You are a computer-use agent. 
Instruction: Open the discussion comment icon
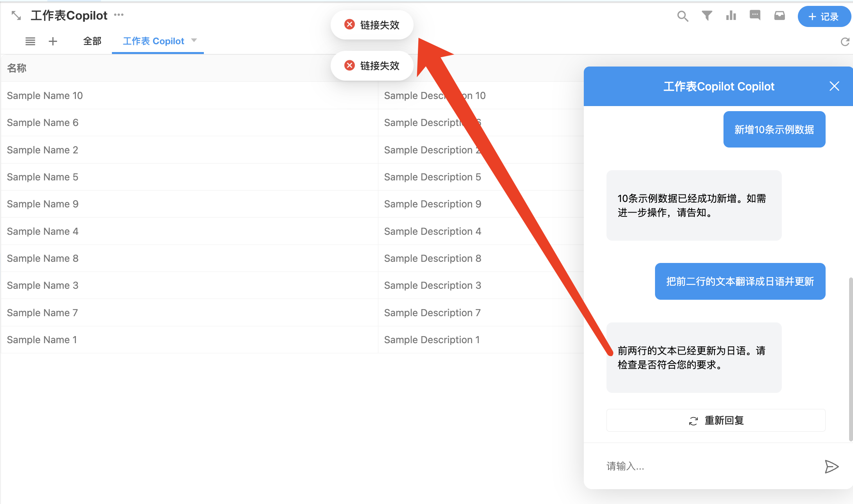[x=755, y=15]
